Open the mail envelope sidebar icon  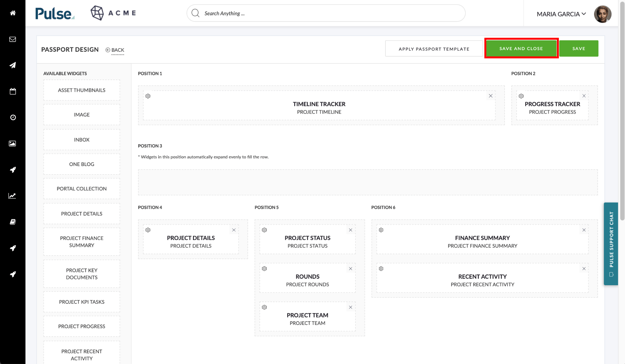pos(13,39)
